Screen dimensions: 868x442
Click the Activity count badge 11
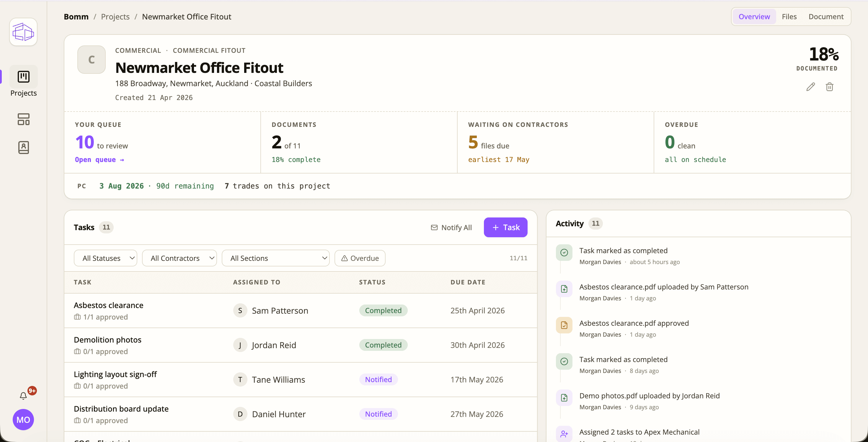[x=595, y=223]
